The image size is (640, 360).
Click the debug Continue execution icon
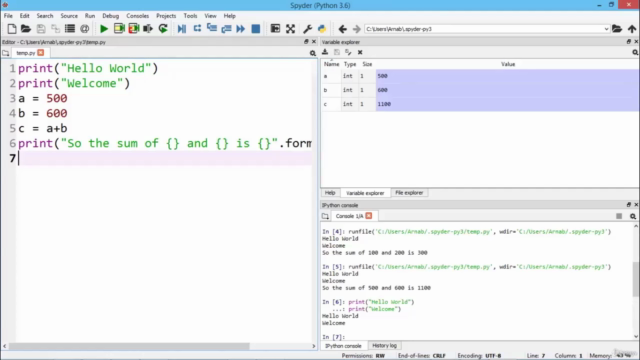pos(240,29)
